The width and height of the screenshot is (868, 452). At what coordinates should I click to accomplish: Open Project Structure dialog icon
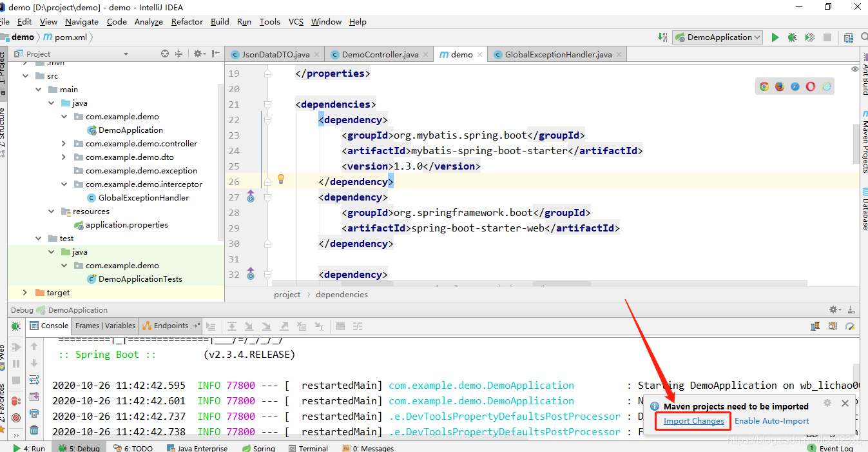pos(849,37)
